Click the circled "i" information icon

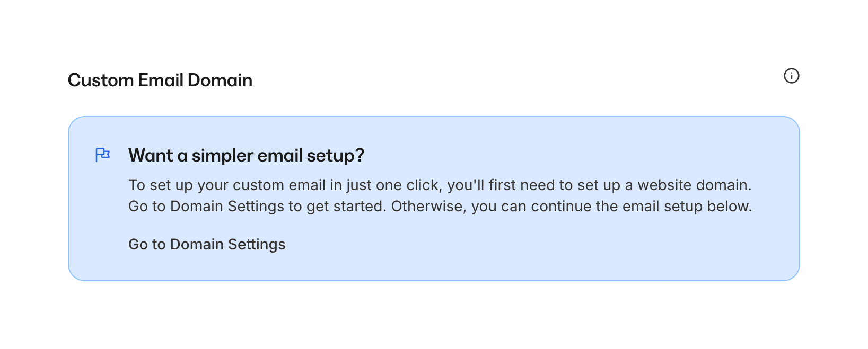tap(791, 76)
